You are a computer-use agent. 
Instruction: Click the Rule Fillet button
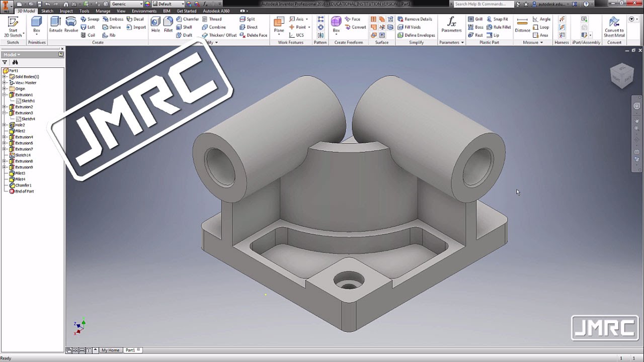point(499,27)
